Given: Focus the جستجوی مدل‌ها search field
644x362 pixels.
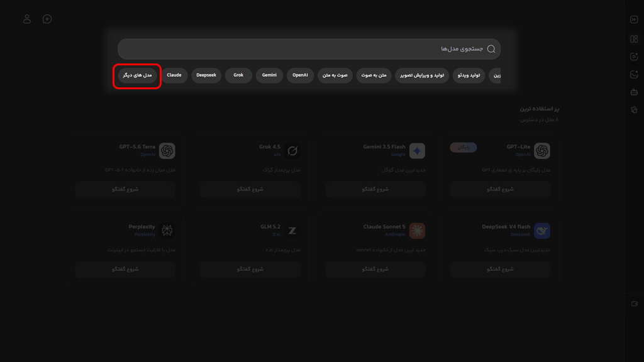Looking at the screenshot, I should (x=309, y=49).
